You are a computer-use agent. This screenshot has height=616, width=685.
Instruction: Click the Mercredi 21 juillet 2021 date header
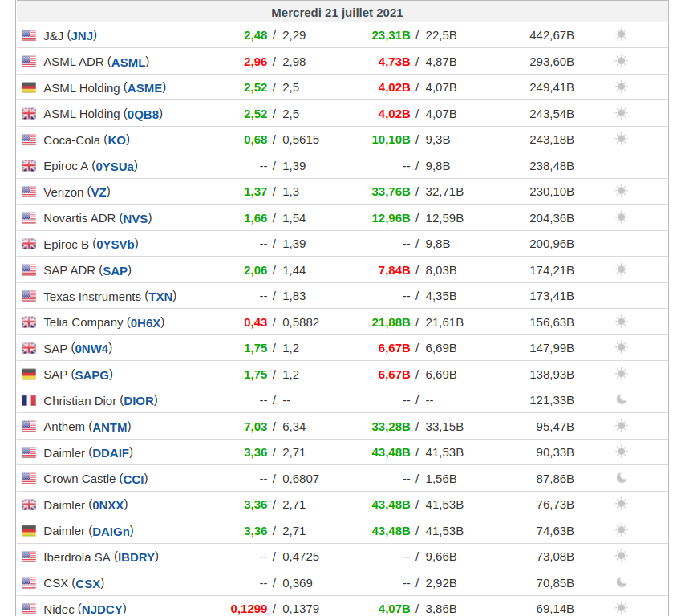[337, 13]
